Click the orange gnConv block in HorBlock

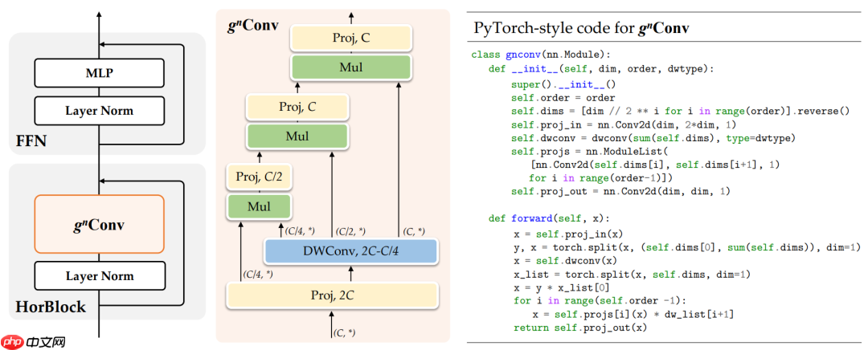(99, 224)
